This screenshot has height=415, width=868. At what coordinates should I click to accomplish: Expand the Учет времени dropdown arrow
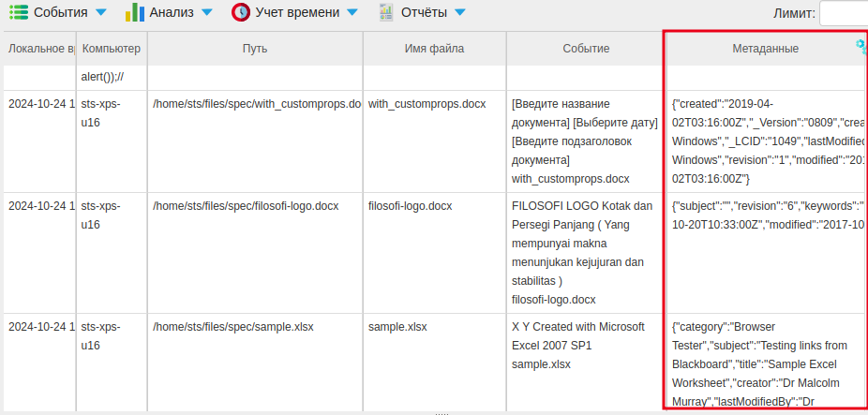click(352, 13)
